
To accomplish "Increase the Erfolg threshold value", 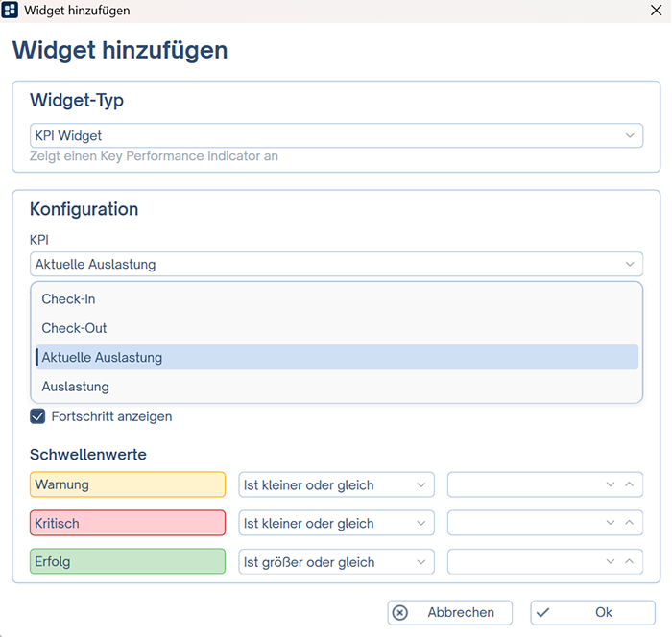I will [629, 561].
